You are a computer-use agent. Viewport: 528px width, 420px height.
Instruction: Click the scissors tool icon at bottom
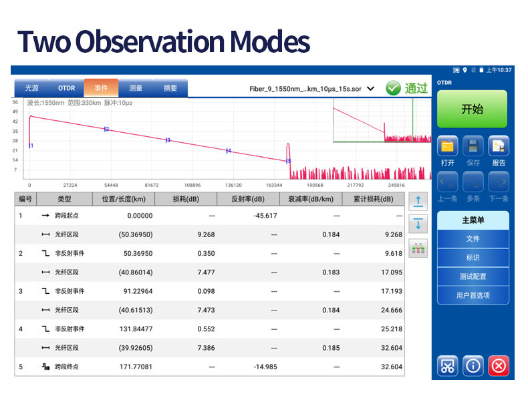(447, 365)
